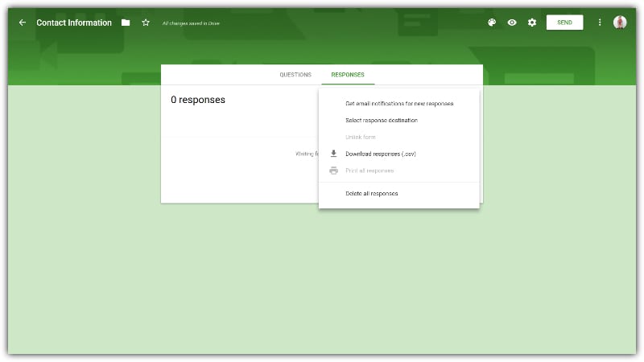The width and height of the screenshot is (644, 362).
Task: Click the Contact Information form title
Action: pyautogui.click(x=74, y=23)
